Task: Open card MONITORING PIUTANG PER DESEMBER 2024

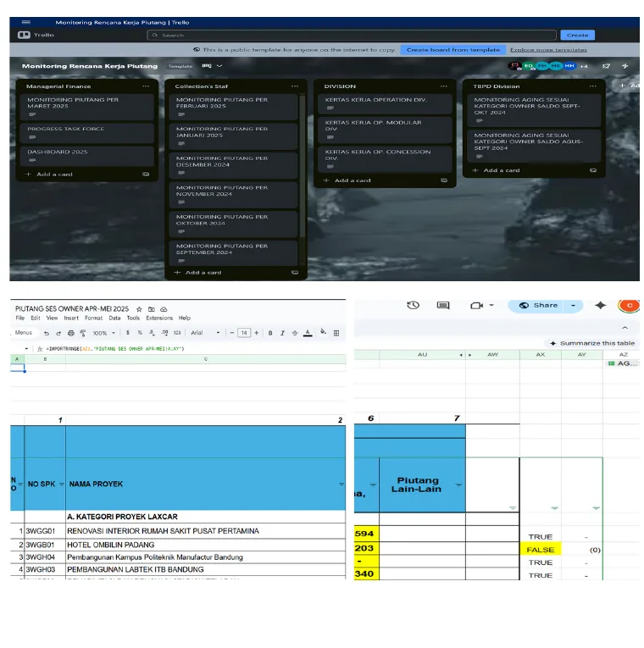Action: [233, 165]
